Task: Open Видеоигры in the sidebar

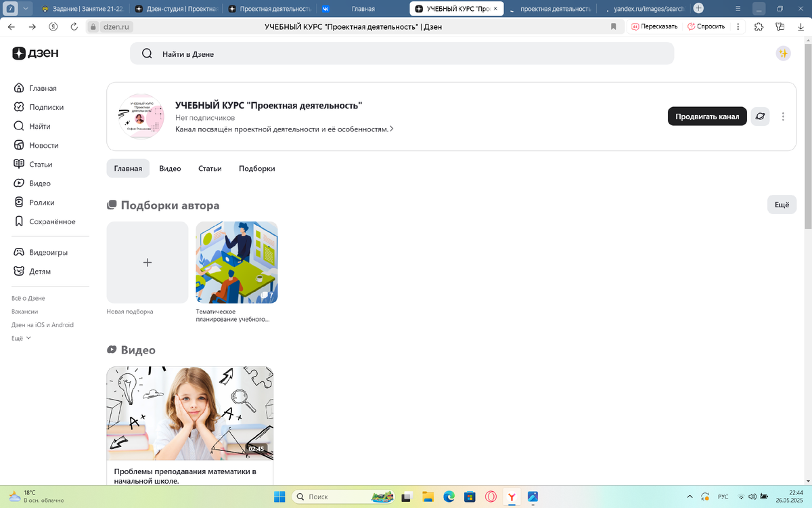Action: click(41, 252)
